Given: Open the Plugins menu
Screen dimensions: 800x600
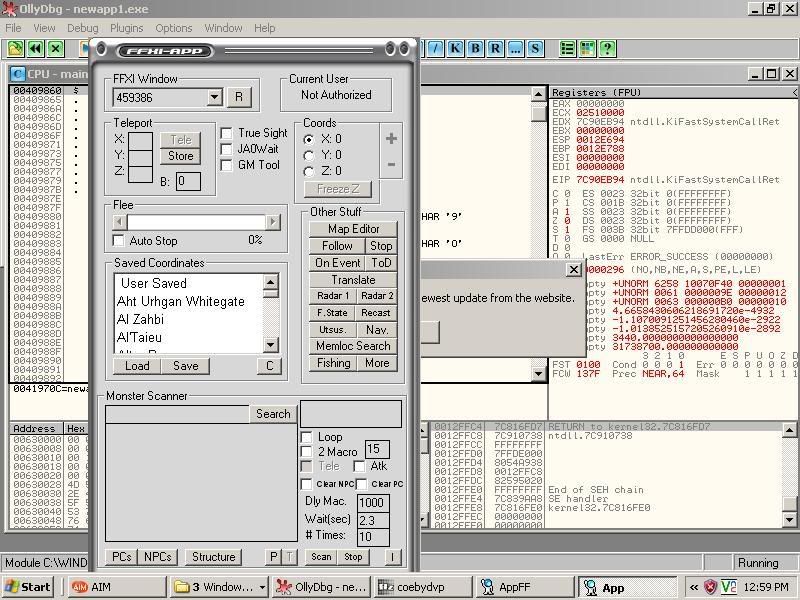Looking at the screenshot, I should tap(127, 28).
